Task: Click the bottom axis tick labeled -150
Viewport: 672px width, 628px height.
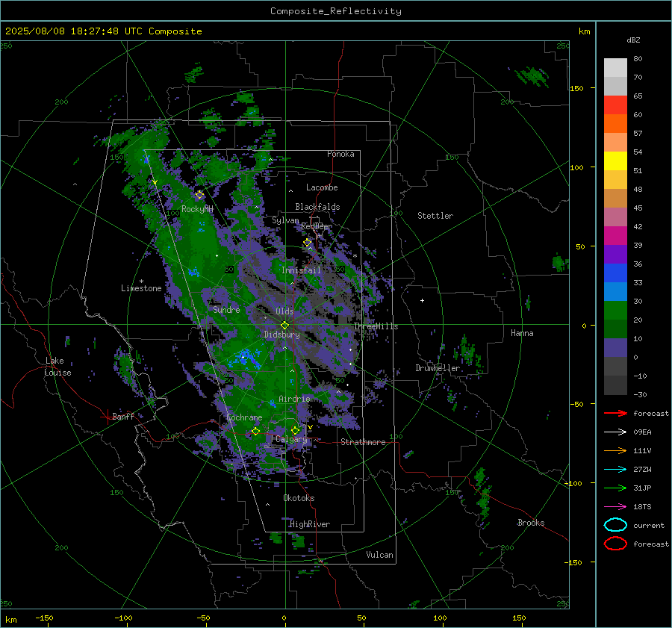Action: (44, 618)
